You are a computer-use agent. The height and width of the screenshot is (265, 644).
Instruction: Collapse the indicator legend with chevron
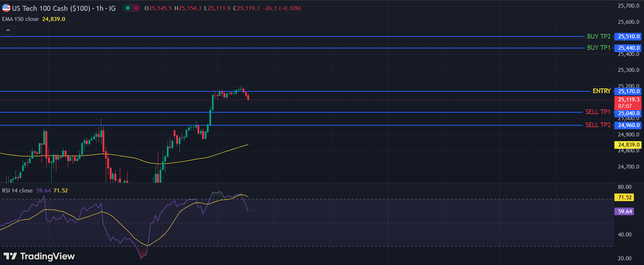coord(8,30)
